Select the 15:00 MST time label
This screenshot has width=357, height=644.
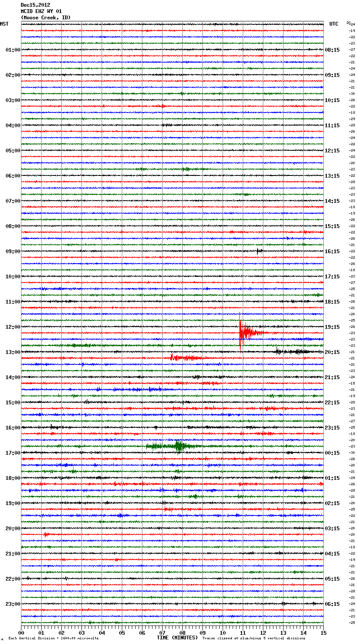(x=13, y=403)
